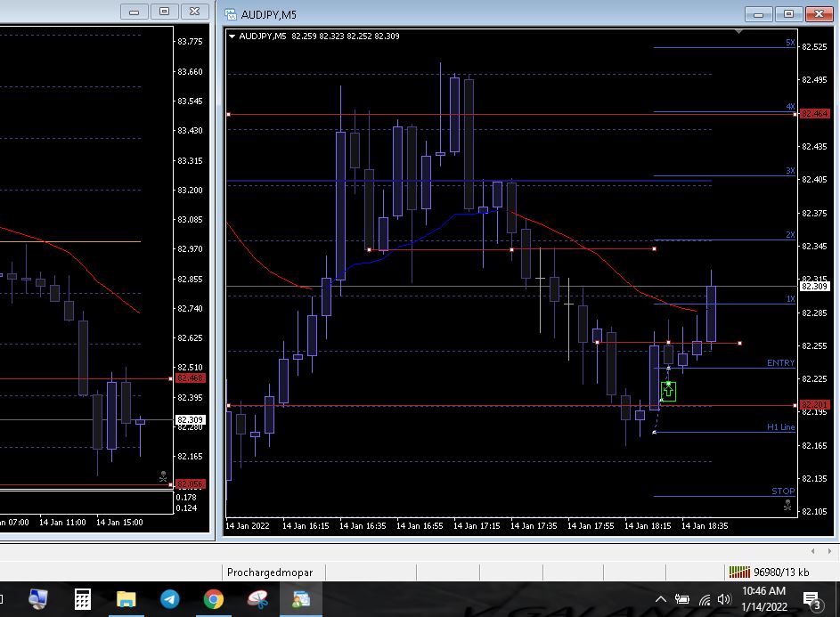Show hidden system tray icons
The height and width of the screenshot is (617, 840).
(660, 599)
